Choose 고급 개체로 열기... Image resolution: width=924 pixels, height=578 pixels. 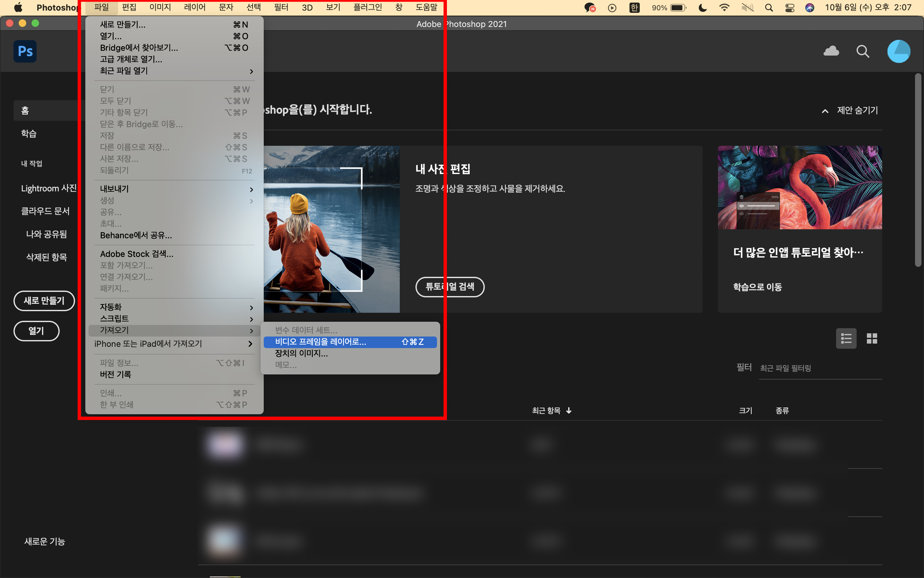(x=175, y=59)
